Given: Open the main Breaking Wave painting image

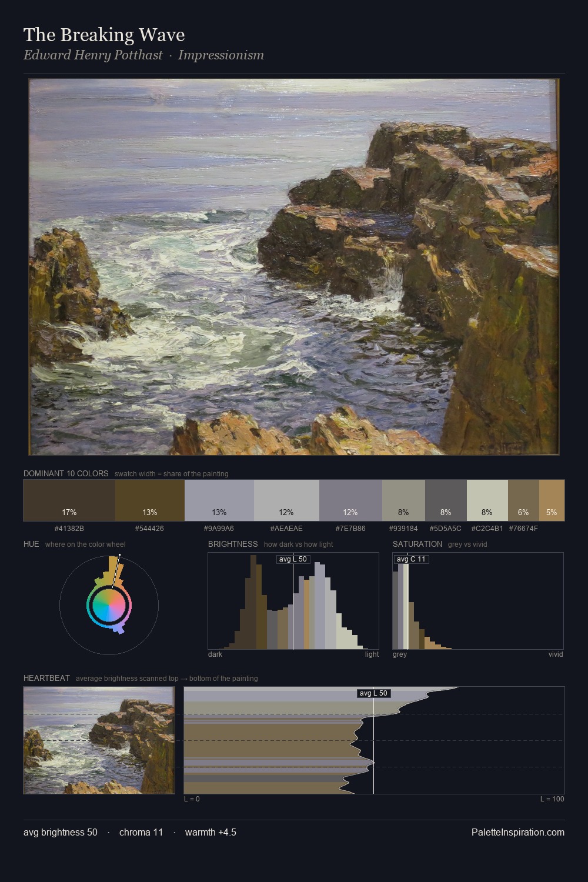Looking at the screenshot, I should [294, 267].
